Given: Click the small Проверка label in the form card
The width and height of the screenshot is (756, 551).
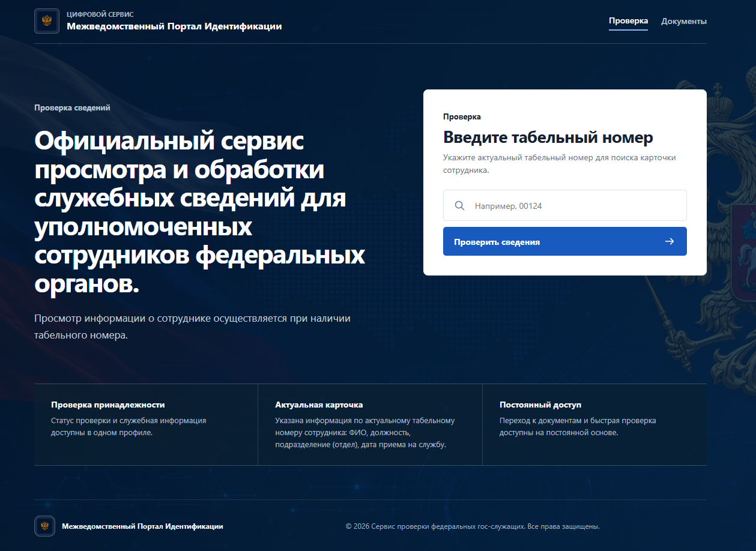Looking at the screenshot, I should pyautogui.click(x=462, y=117).
